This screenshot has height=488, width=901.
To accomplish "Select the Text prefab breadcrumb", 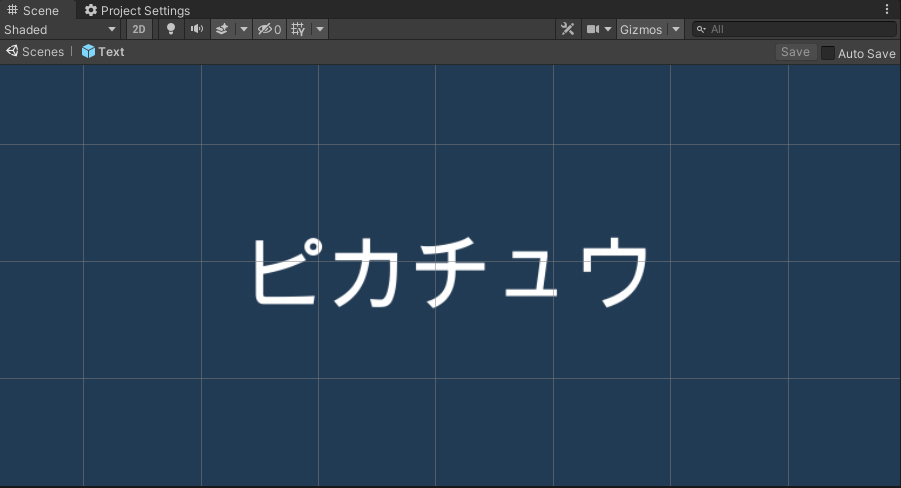I will pyautogui.click(x=103, y=52).
